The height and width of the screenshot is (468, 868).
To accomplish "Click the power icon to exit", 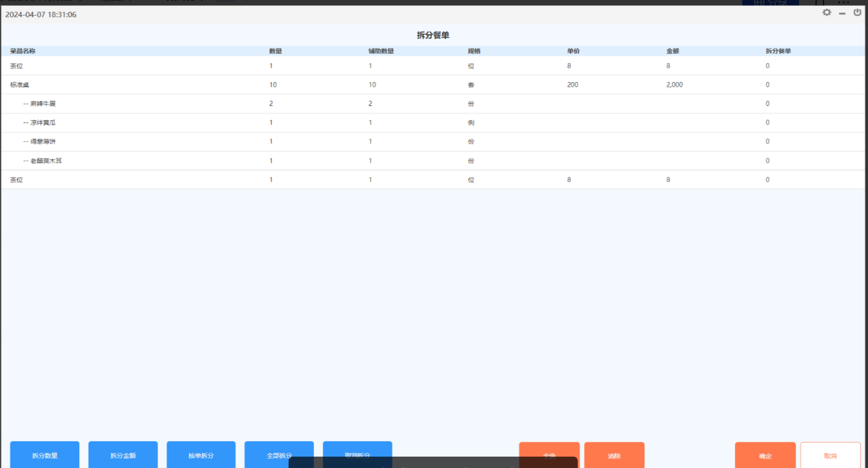I will click(x=857, y=13).
